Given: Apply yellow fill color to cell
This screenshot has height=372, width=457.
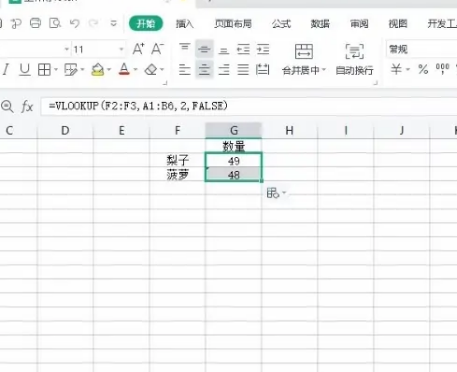Looking at the screenshot, I should (98, 70).
